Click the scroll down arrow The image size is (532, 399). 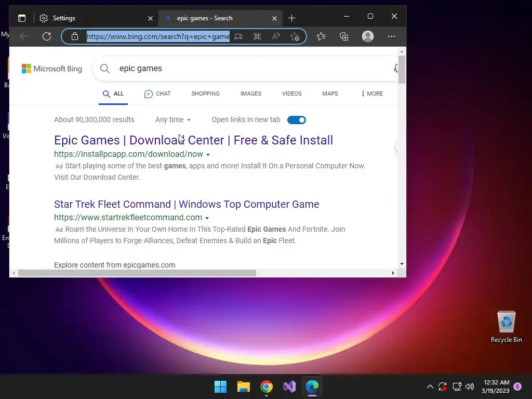click(402, 264)
